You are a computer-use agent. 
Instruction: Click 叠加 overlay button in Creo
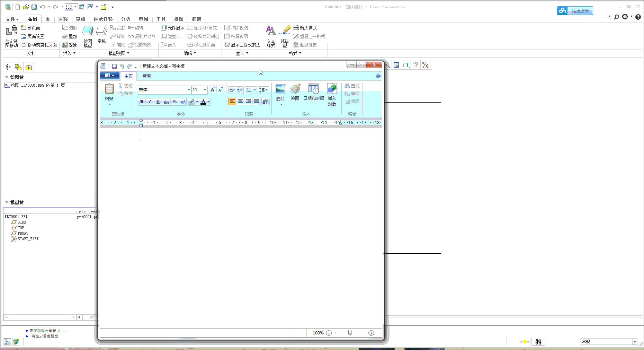click(70, 36)
